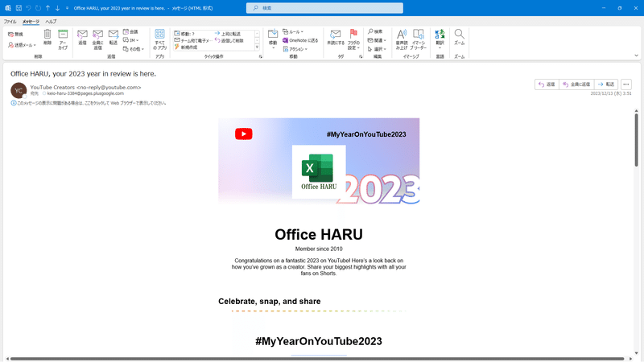Switch to the メッセージ ribbon tab
The image size is (644, 362).
tap(31, 22)
